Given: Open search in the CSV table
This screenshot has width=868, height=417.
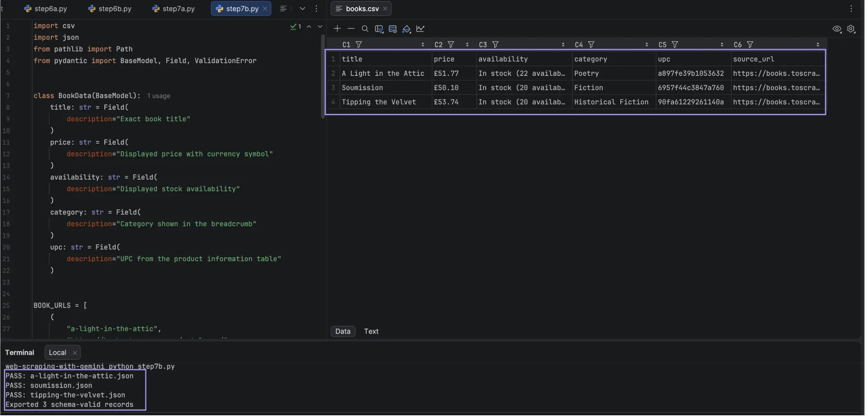Looking at the screenshot, I should 364,29.
